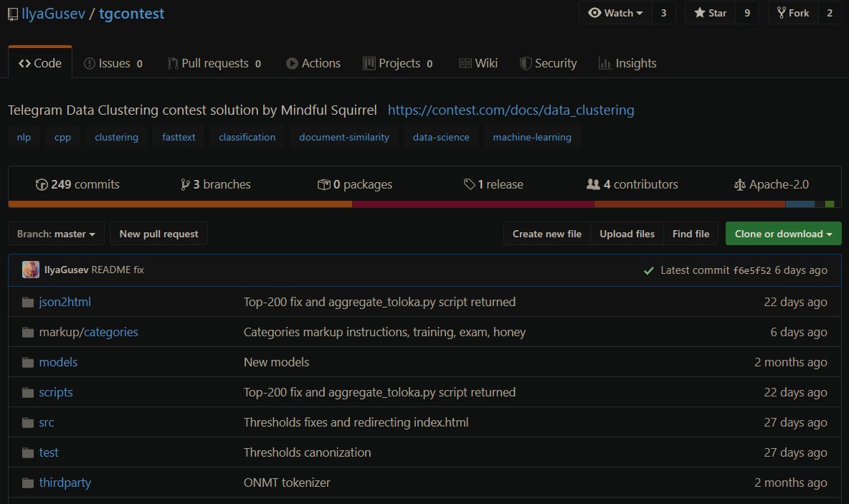Click the release tag icon
The width and height of the screenshot is (849, 504).
click(469, 184)
